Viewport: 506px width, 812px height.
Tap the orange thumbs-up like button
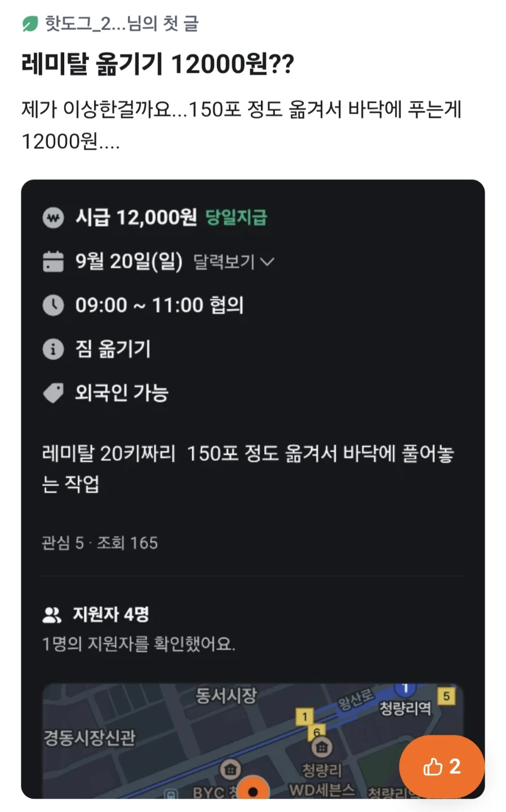click(x=442, y=766)
